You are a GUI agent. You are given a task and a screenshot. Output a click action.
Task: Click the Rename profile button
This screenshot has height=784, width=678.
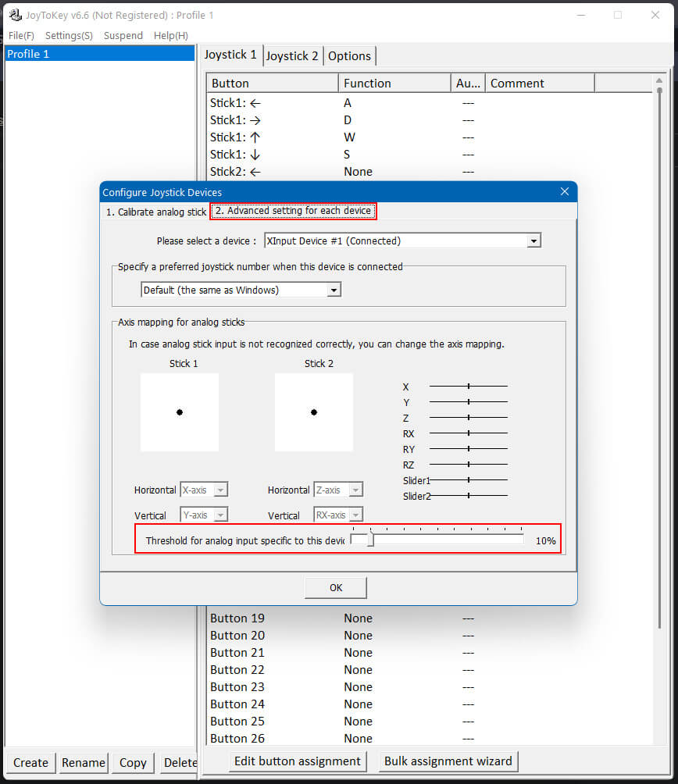coord(84,762)
